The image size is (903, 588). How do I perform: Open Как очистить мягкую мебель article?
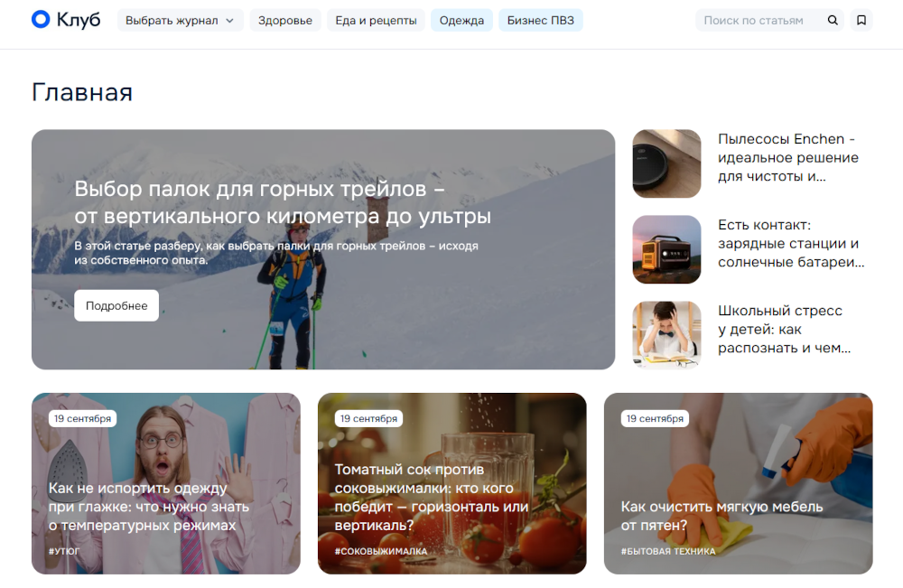tap(739, 483)
